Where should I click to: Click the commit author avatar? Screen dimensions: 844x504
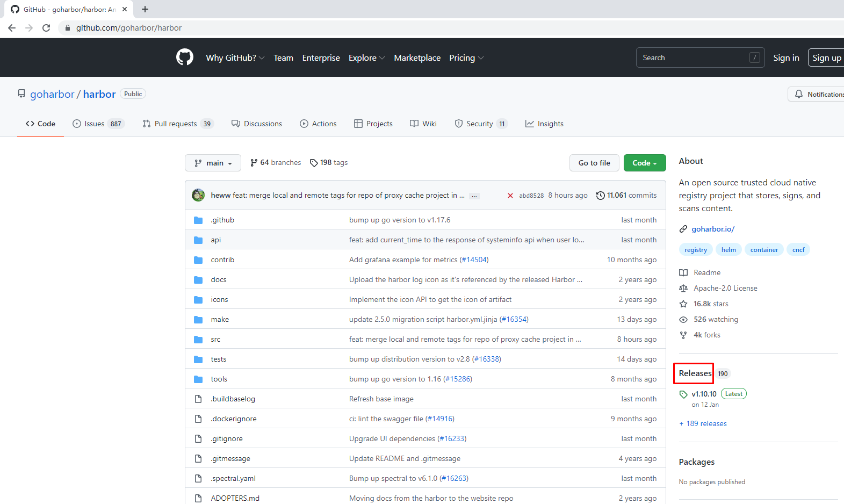[198, 195]
